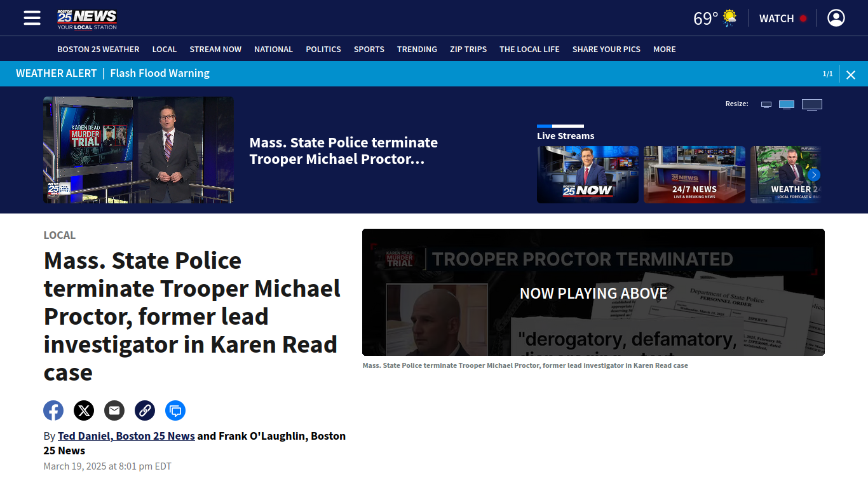This screenshot has height=488, width=868.
Task: Open National news menu item
Action: [x=273, y=49]
